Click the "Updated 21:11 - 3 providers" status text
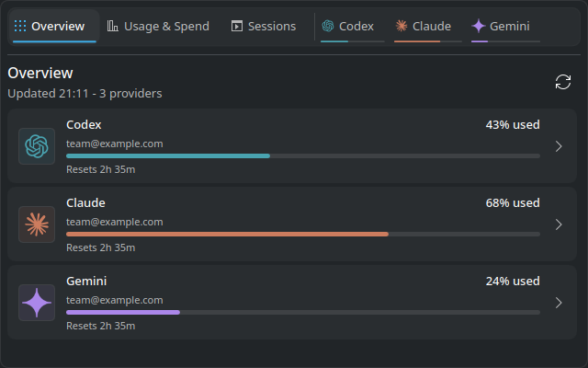588x368 pixels. 85,93
